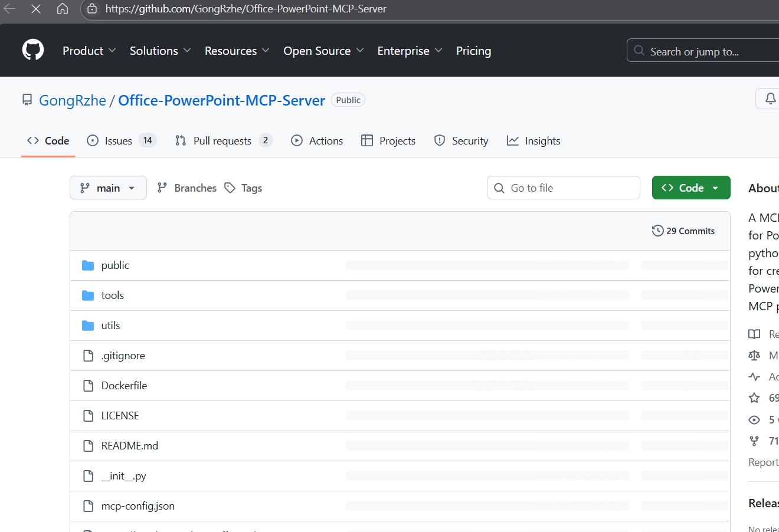The height and width of the screenshot is (532, 779).
Task: Switch to the Code tab
Action: pos(48,140)
